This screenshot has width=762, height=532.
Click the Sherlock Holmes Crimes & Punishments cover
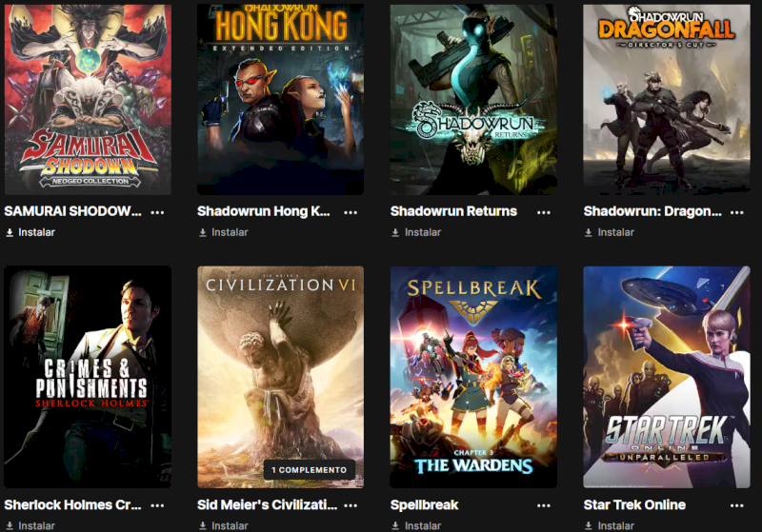[x=88, y=377]
